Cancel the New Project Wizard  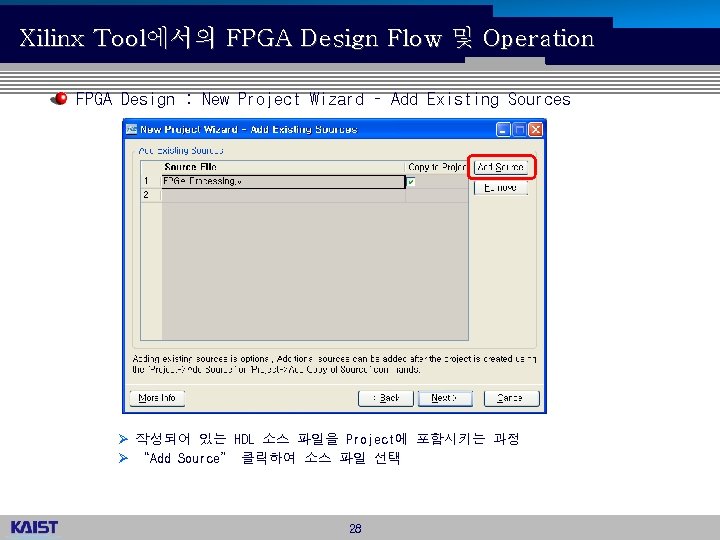pos(512,398)
